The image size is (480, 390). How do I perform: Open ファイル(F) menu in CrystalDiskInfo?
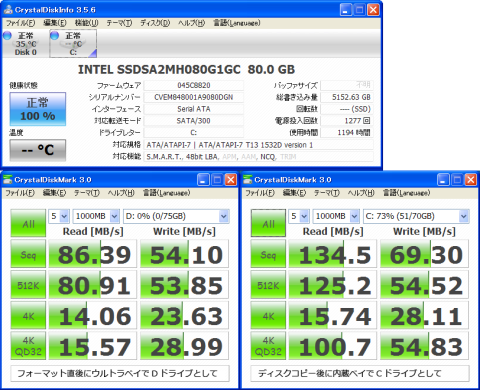20,23
